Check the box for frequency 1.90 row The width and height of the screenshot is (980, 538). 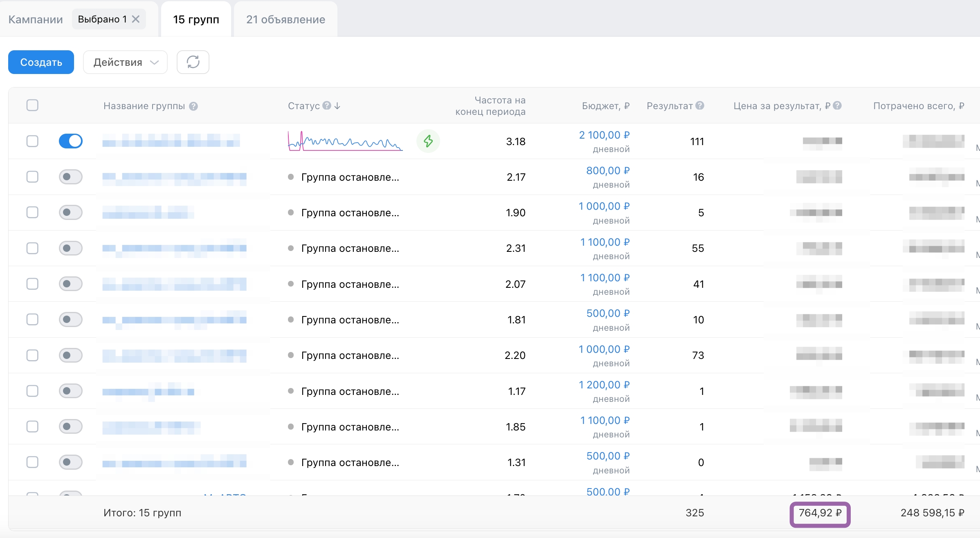pyautogui.click(x=32, y=212)
